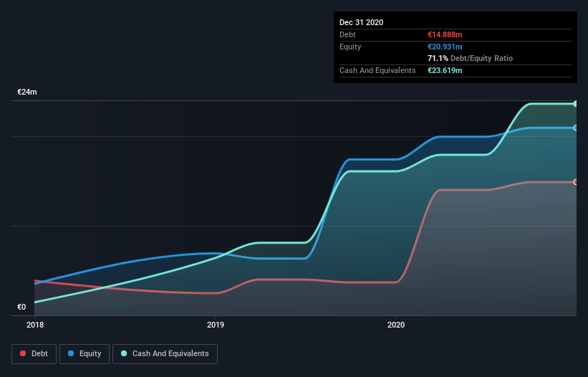This screenshot has width=588, height=377.
Task: Click the €14.888m debt value
Action: point(445,34)
